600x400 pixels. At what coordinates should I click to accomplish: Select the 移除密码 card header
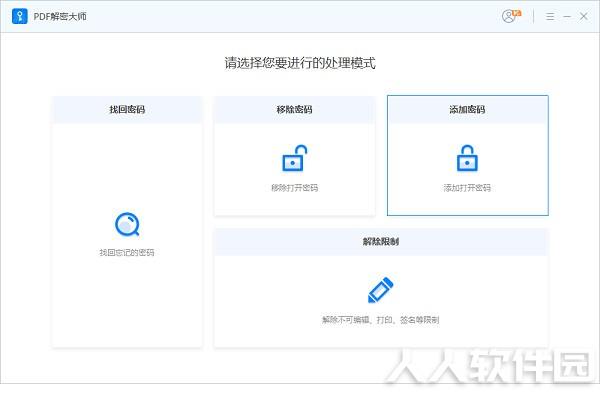tap(295, 109)
